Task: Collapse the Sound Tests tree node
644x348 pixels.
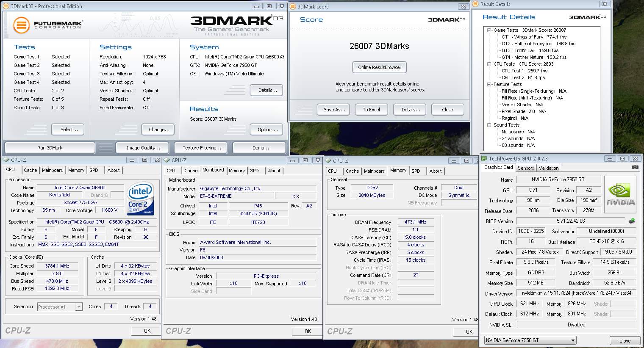Action: pyautogui.click(x=489, y=125)
